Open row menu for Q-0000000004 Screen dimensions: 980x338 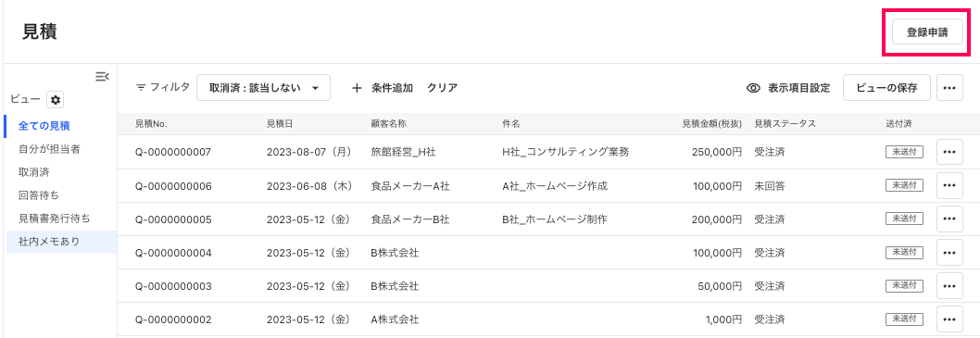pyautogui.click(x=949, y=253)
